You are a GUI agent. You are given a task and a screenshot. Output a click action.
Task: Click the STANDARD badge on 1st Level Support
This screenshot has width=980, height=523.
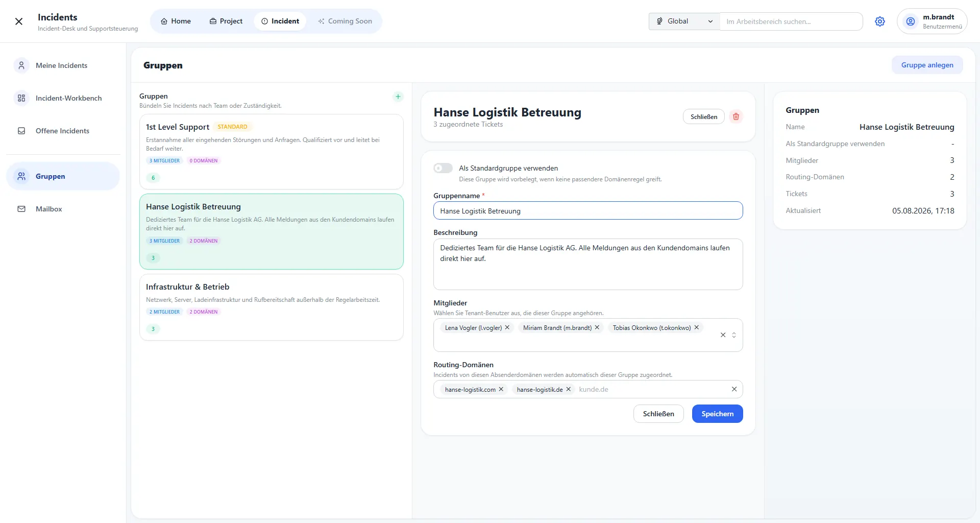(x=232, y=127)
